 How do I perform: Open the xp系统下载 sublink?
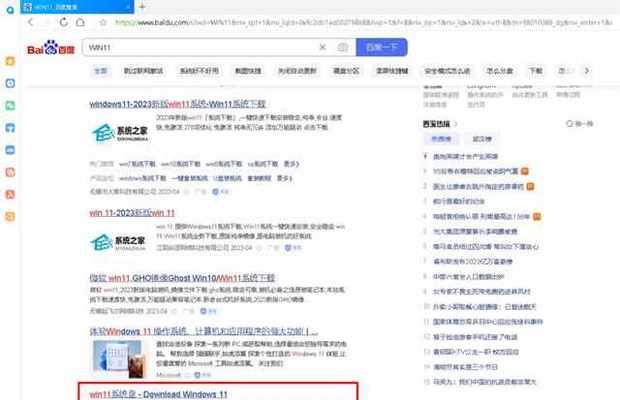click(263, 164)
